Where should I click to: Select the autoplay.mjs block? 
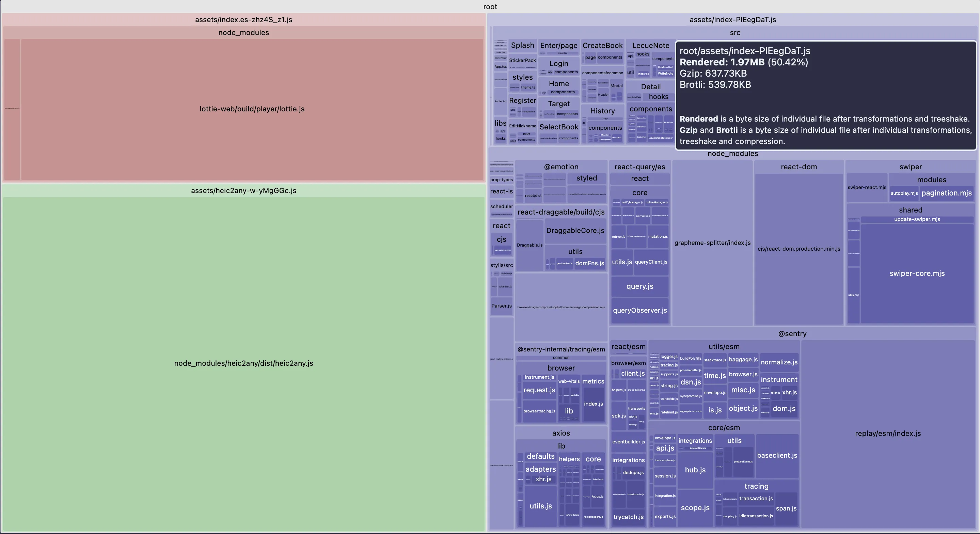pyautogui.click(x=904, y=193)
